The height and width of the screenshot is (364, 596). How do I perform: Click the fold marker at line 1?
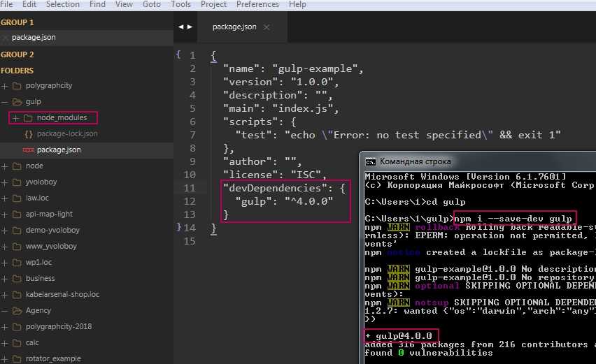pyautogui.click(x=178, y=54)
